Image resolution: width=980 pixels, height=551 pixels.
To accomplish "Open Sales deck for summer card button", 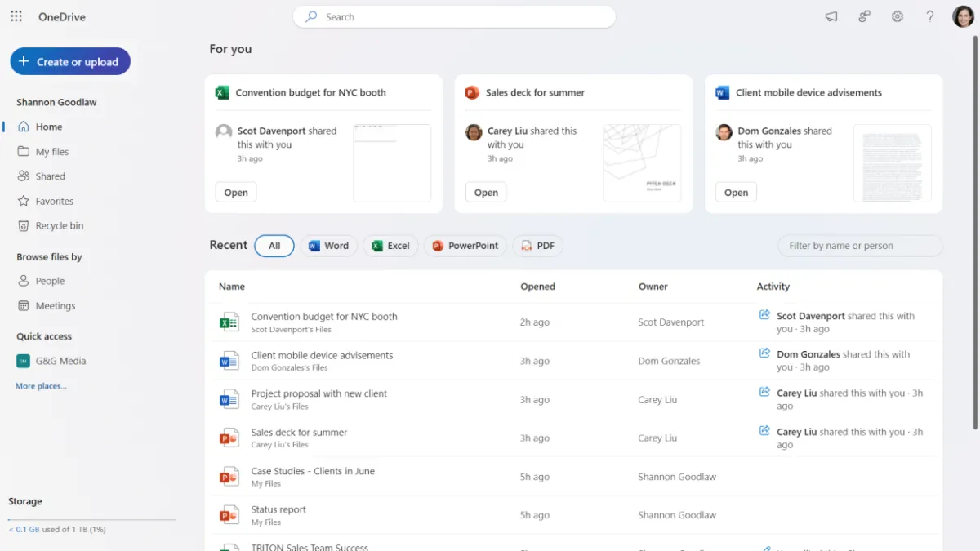I will pos(486,193).
